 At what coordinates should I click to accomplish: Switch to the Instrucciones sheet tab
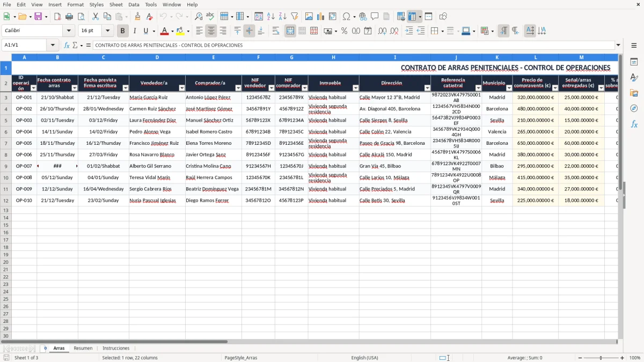(x=116, y=348)
